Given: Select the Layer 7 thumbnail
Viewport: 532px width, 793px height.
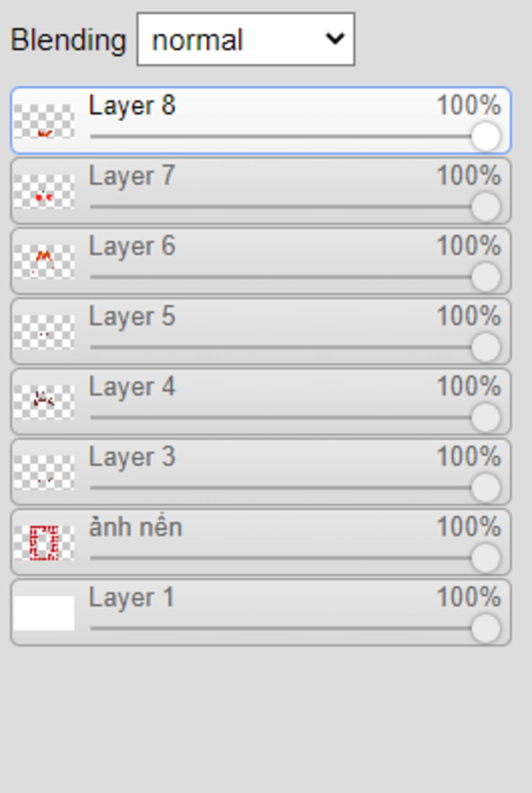Looking at the screenshot, I should (x=44, y=191).
